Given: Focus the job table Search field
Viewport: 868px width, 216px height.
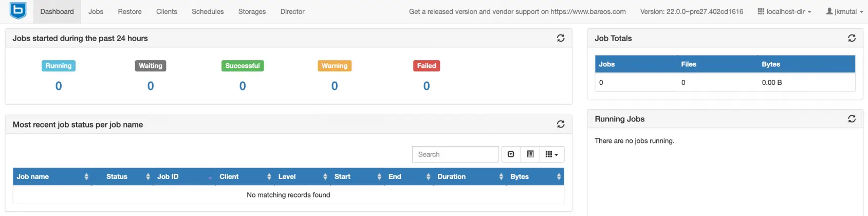Looking at the screenshot, I should [x=455, y=154].
